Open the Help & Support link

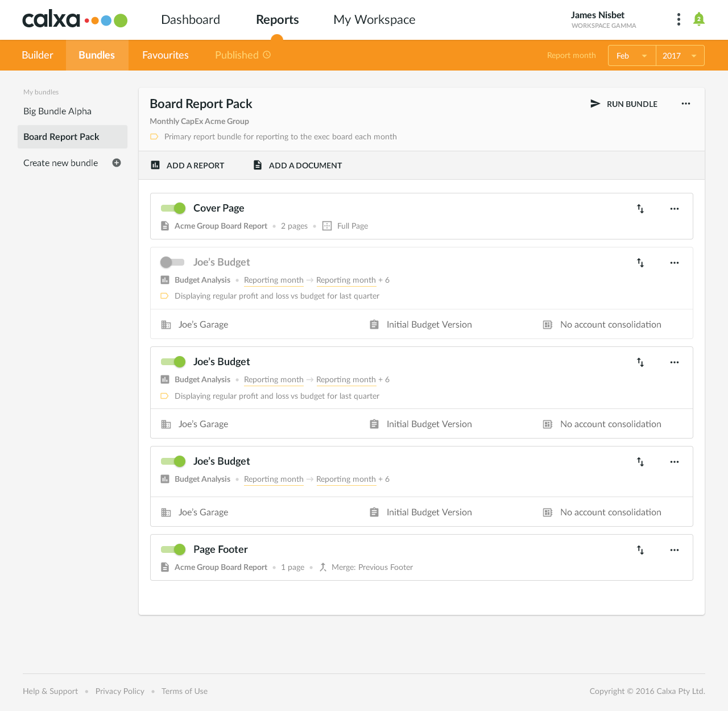click(50, 691)
